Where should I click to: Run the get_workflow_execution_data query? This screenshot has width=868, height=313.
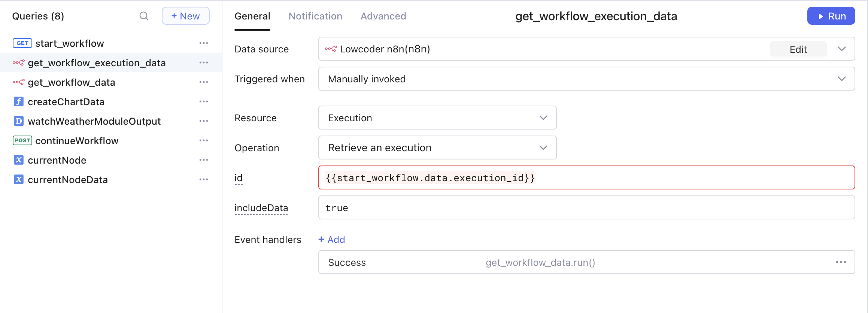click(831, 16)
